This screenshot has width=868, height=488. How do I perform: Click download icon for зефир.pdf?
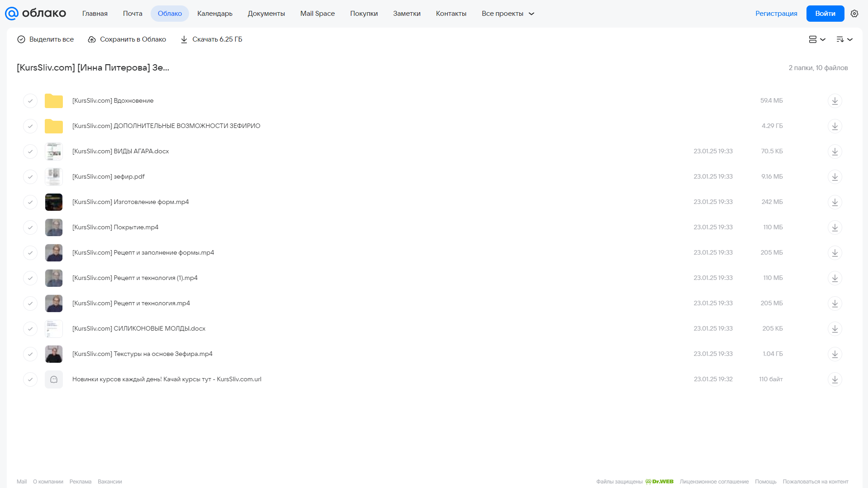click(835, 177)
